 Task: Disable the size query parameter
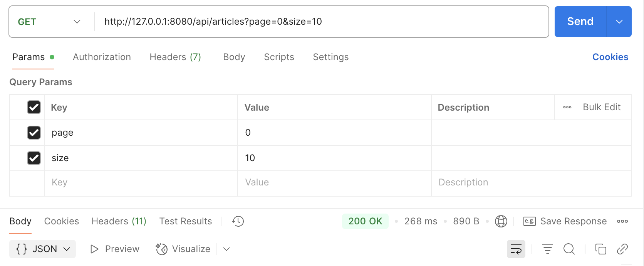click(34, 158)
